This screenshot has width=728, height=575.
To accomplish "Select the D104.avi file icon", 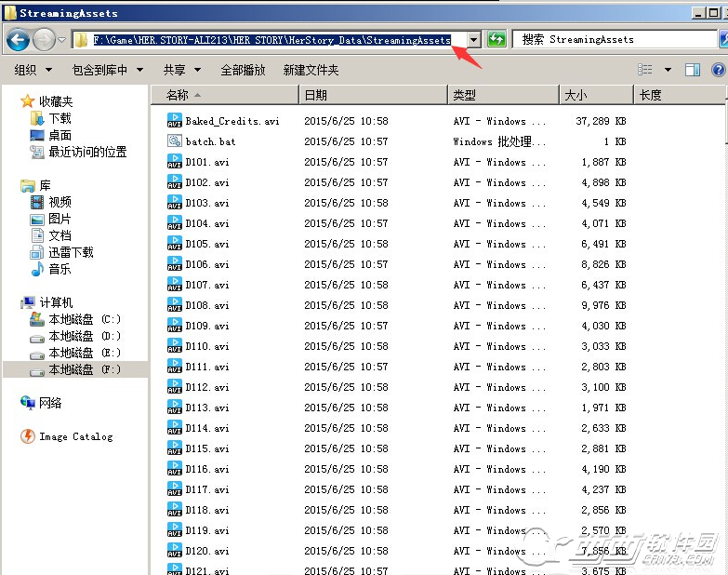I will tap(175, 222).
